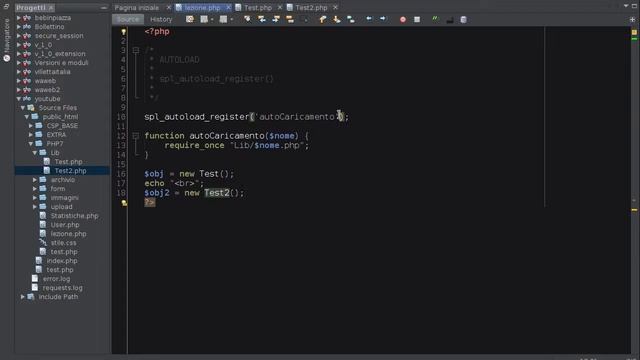This screenshot has width=640, height=360.
Task: Click the green Uncomment icon
Action: click(435, 19)
